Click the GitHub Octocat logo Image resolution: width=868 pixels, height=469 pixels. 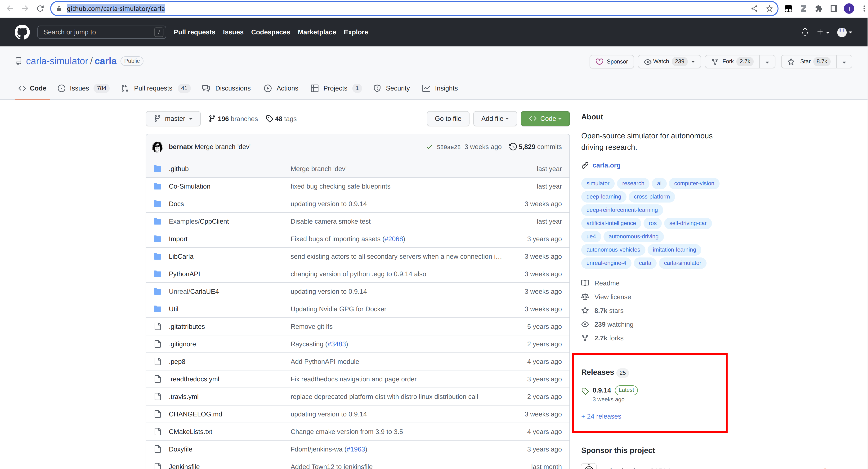[22, 32]
